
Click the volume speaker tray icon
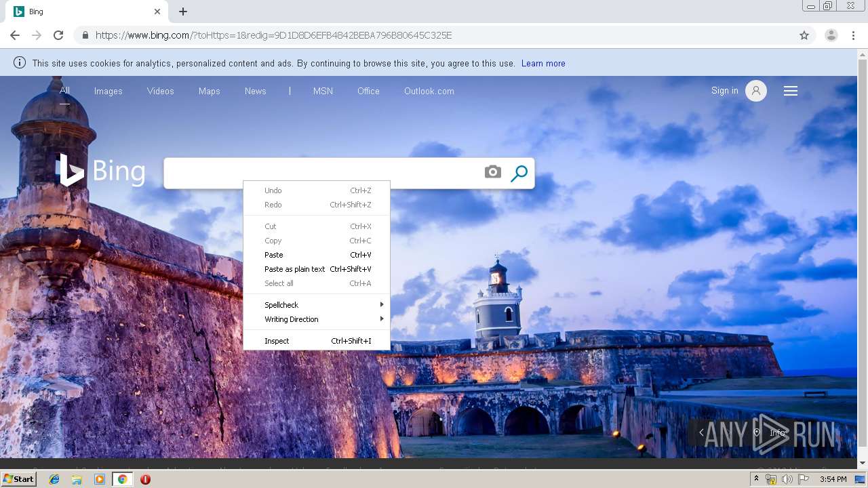787,479
